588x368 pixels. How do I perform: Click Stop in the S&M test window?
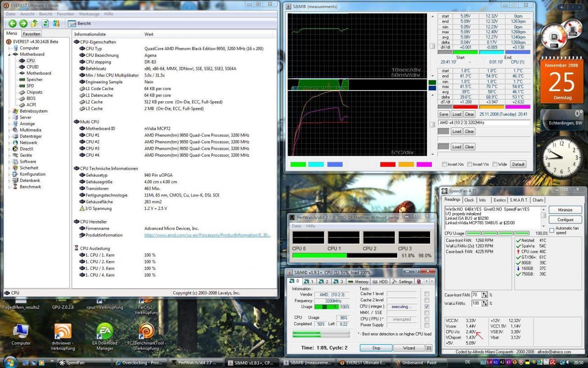click(x=376, y=348)
